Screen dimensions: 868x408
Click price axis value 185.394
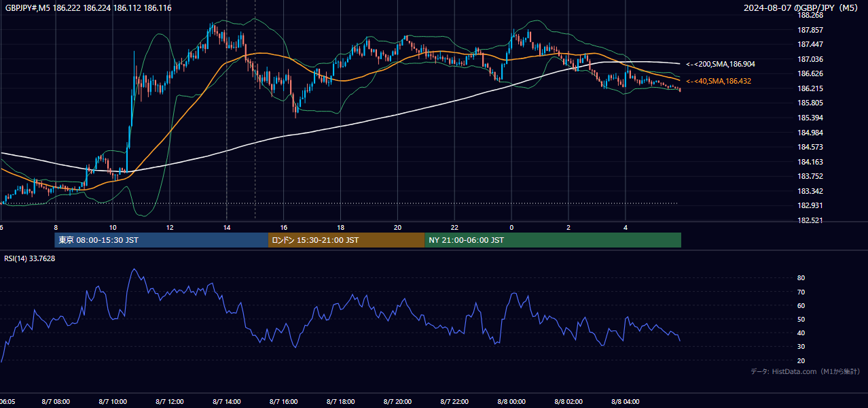pos(810,118)
